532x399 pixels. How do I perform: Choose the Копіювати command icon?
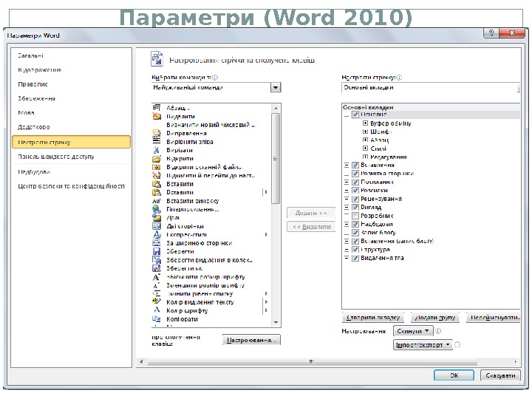pos(157,319)
